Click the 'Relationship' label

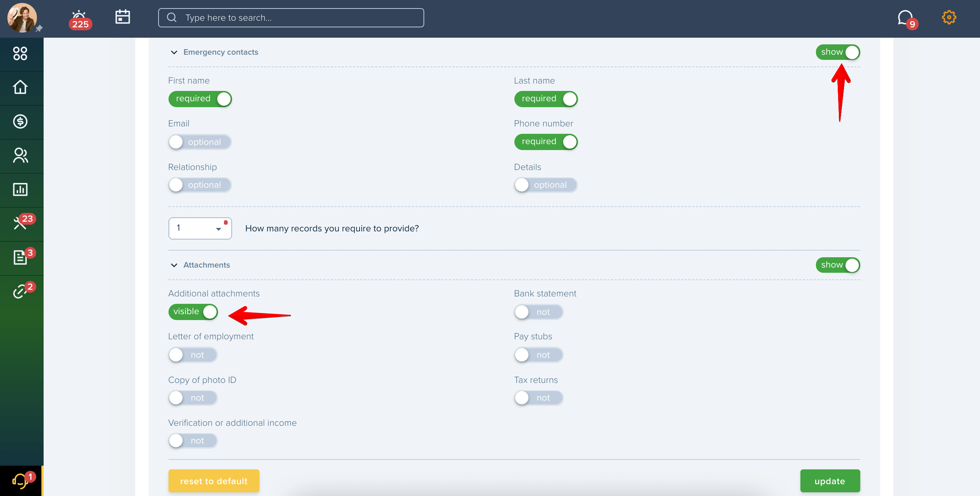(193, 167)
